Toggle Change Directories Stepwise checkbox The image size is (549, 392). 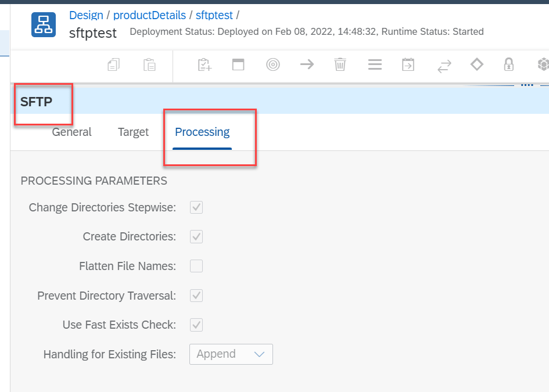[x=196, y=207]
